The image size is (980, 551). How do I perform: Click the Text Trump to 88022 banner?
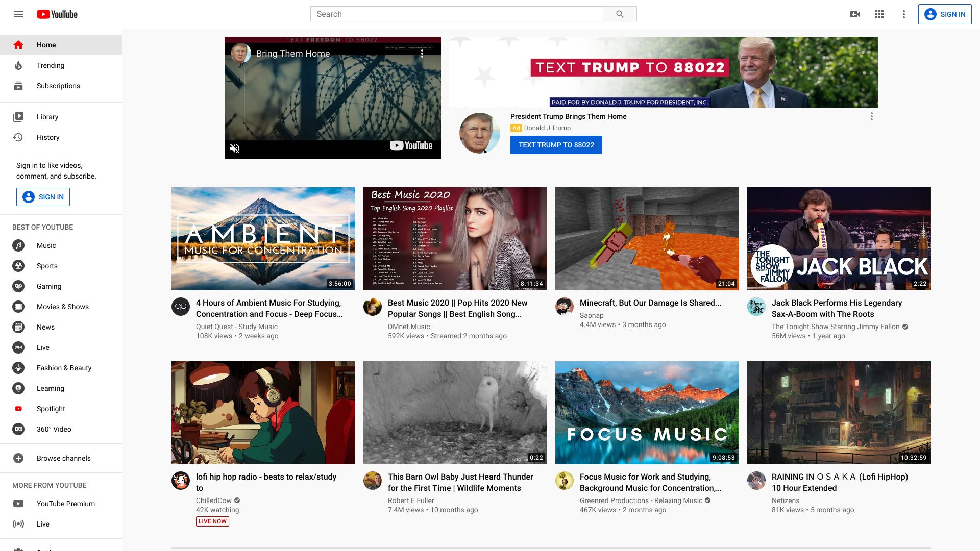[x=664, y=72]
